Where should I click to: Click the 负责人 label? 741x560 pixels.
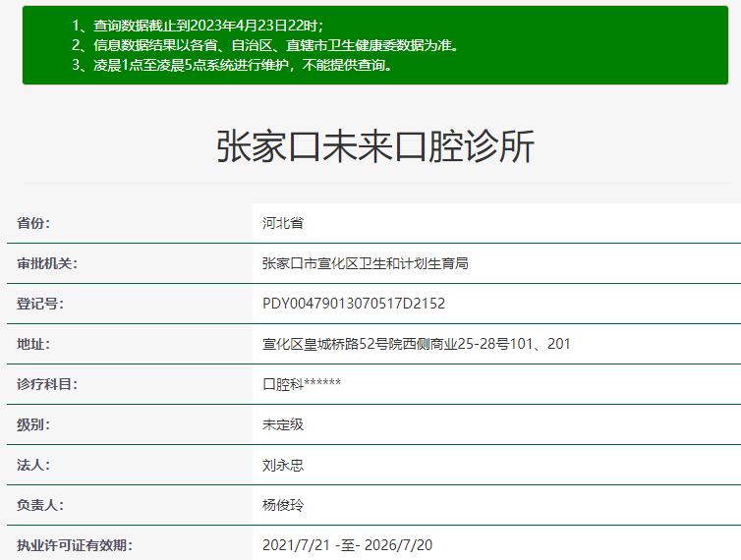coord(40,505)
